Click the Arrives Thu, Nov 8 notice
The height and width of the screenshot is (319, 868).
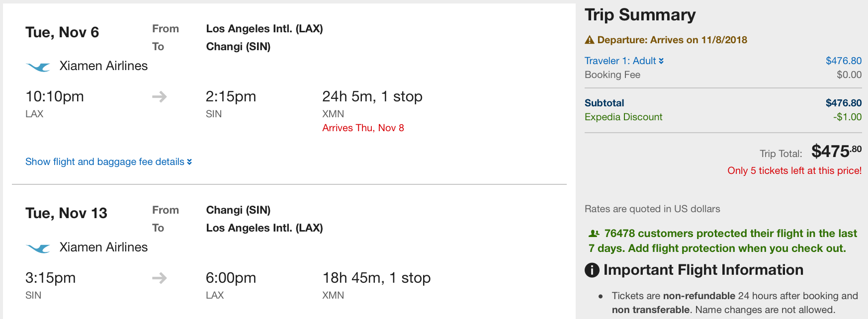coord(363,128)
